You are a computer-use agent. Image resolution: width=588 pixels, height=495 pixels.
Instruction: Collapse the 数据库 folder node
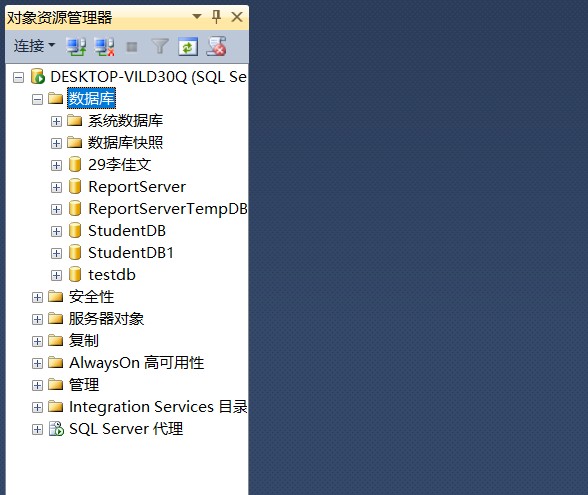pyautogui.click(x=37, y=99)
